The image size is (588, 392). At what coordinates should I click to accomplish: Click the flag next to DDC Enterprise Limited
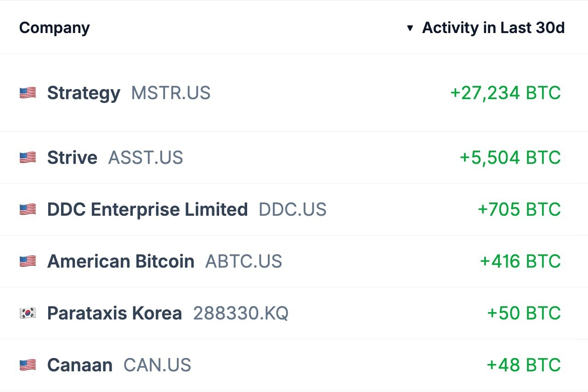(x=28, y=210)
